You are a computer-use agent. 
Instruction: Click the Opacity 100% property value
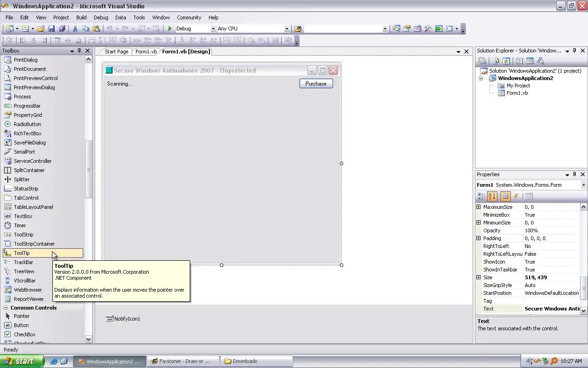(x=552, y=230)
